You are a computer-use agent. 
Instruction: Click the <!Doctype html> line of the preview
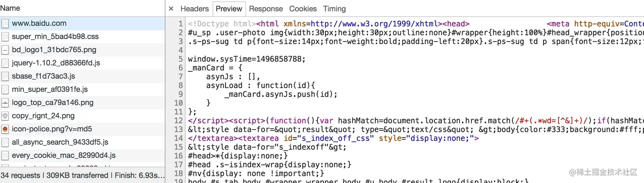(x=416, y=24)
